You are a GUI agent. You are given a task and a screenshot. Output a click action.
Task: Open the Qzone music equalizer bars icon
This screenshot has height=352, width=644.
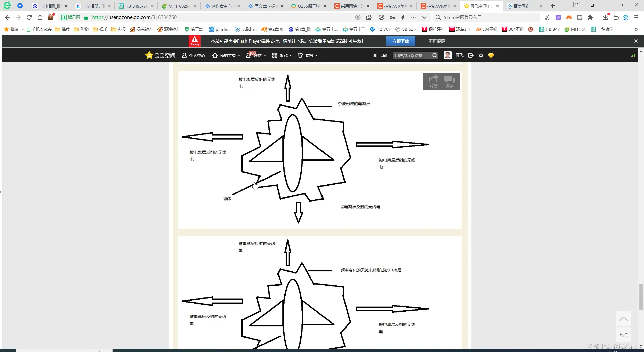coord(384,55)
